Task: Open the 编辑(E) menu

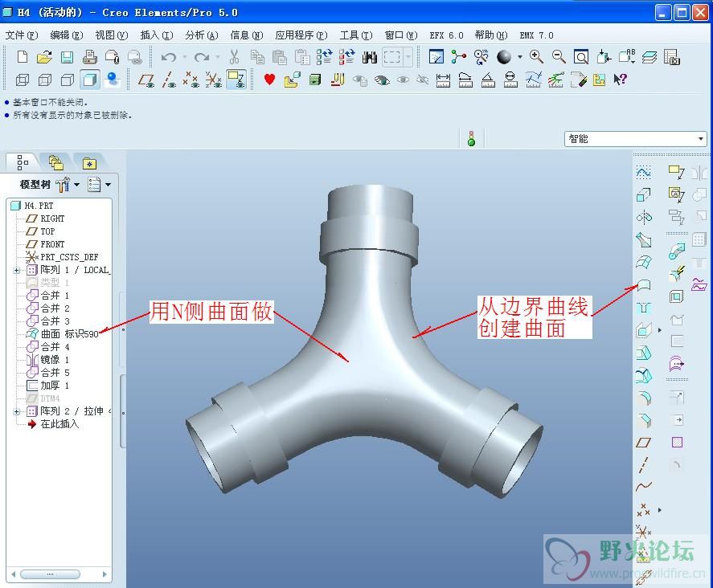Action: [x=67, y=35]
